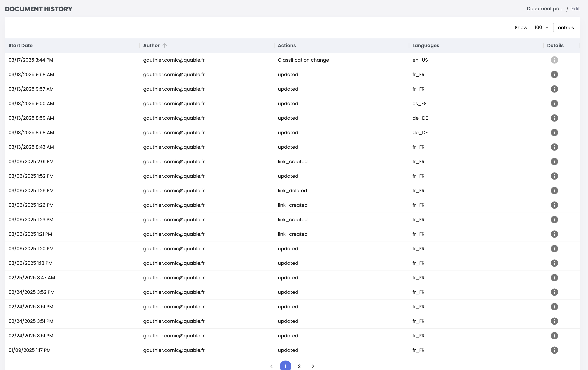Click the previous page left chevron
Image resolution: width=588 pixels, height=370 pixels.
tap(272, 366)
